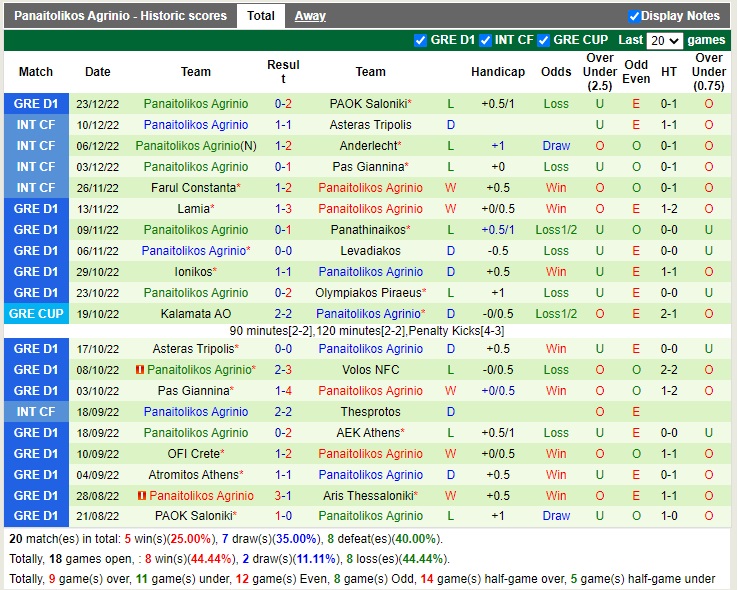Click the penalty kicks note under Kalamata row
This screenshot has width=738, height=590.
click(367, 331)
